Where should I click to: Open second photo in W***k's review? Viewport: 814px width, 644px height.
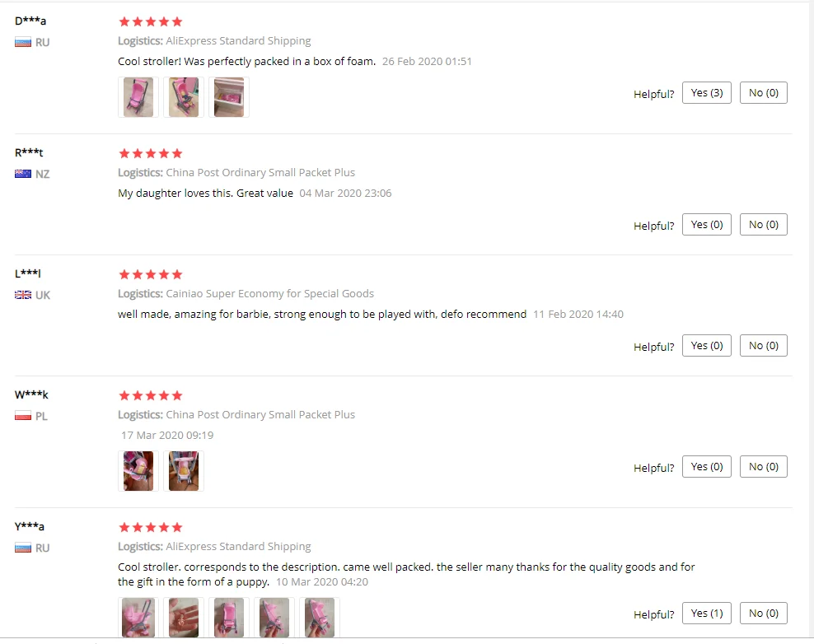[184, 471]
